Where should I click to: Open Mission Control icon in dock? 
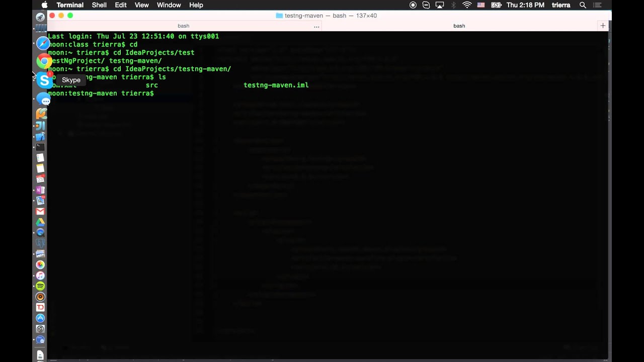pyautogui.click(x=40, y=28)
